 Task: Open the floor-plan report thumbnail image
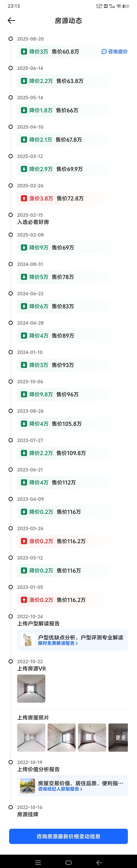(28, 640)
